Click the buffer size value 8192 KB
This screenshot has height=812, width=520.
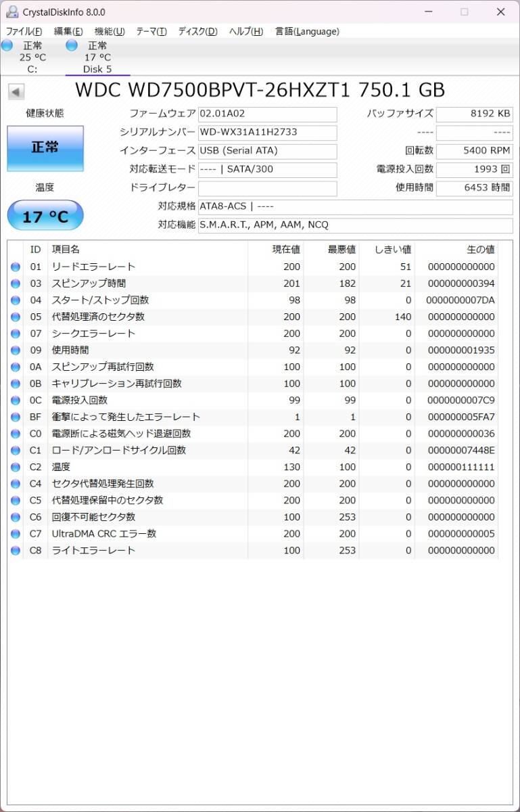tap(474, 114)
